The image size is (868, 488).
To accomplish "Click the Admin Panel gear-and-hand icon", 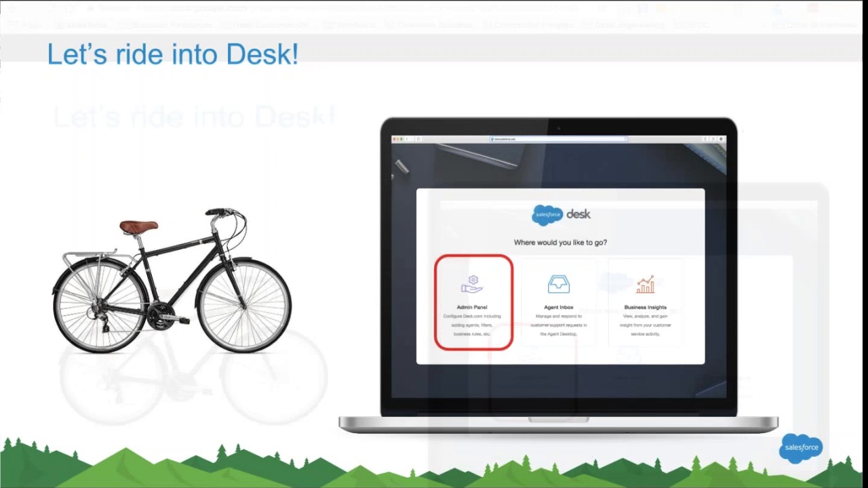I will (472, 285).
